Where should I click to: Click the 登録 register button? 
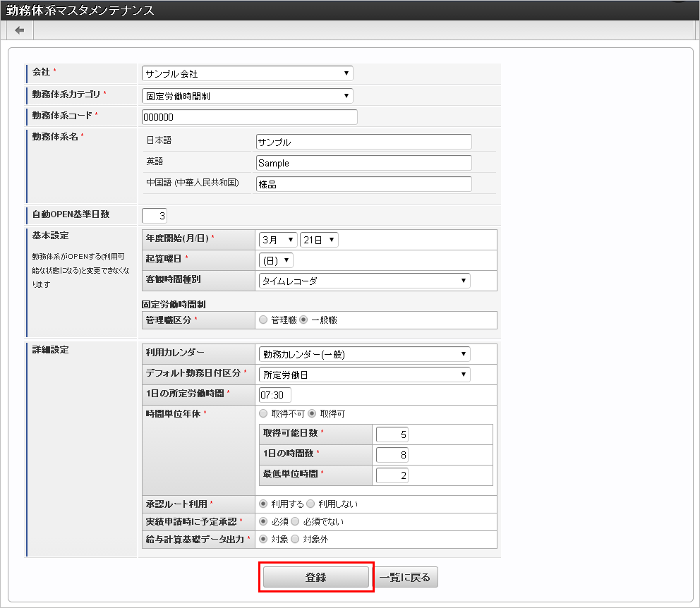[x=316, y=577]
